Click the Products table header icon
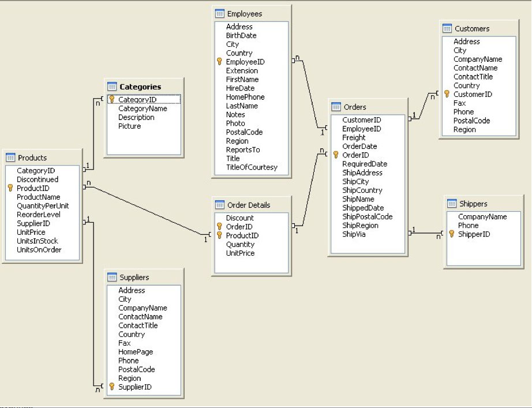 point(10,158)
